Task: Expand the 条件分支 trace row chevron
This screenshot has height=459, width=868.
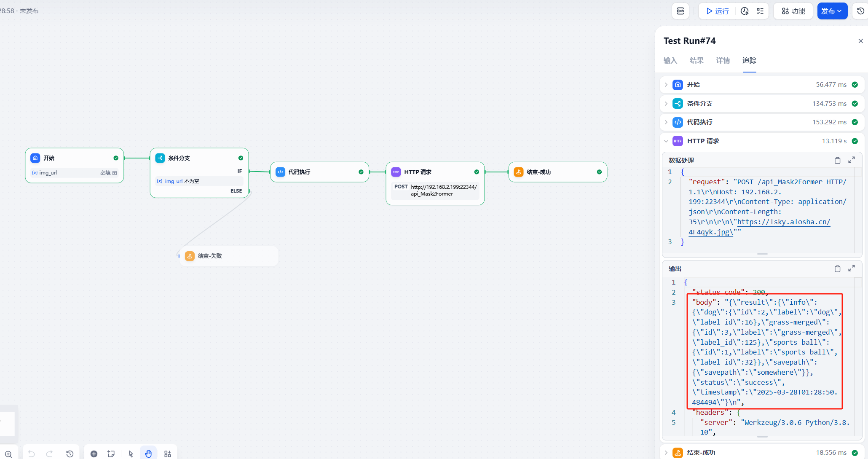Action: (666, 104)
